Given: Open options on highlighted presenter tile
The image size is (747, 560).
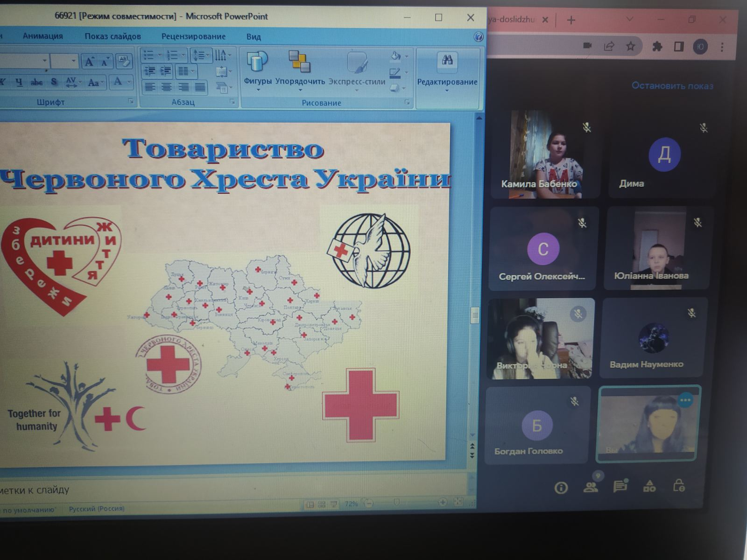Looking at the screenshot, I should pos(685,400).
